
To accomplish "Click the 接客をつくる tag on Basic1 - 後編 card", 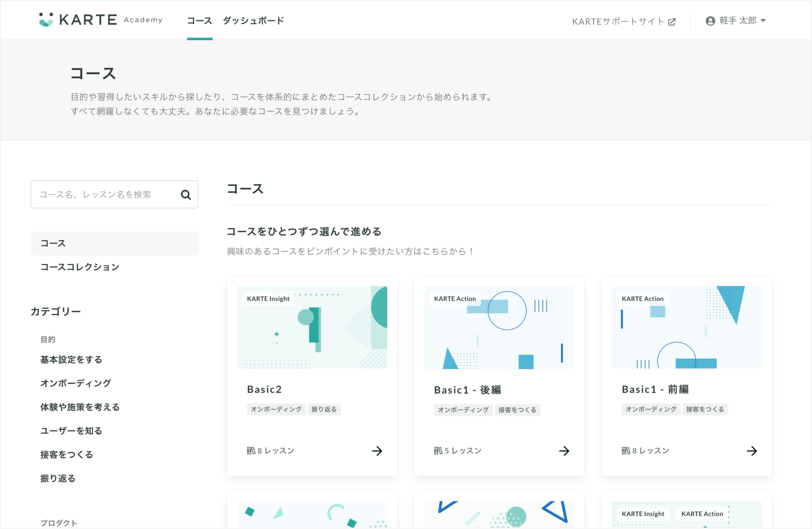I will click(518, 410).
